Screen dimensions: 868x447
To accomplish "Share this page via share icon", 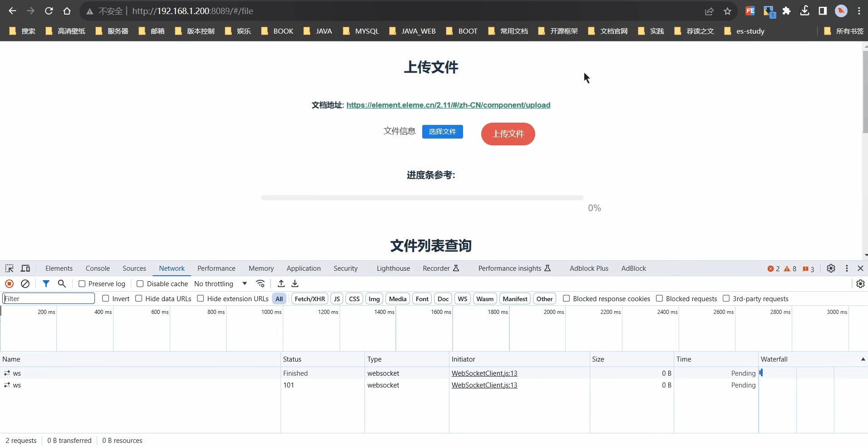I will click(x=709, y=11).
